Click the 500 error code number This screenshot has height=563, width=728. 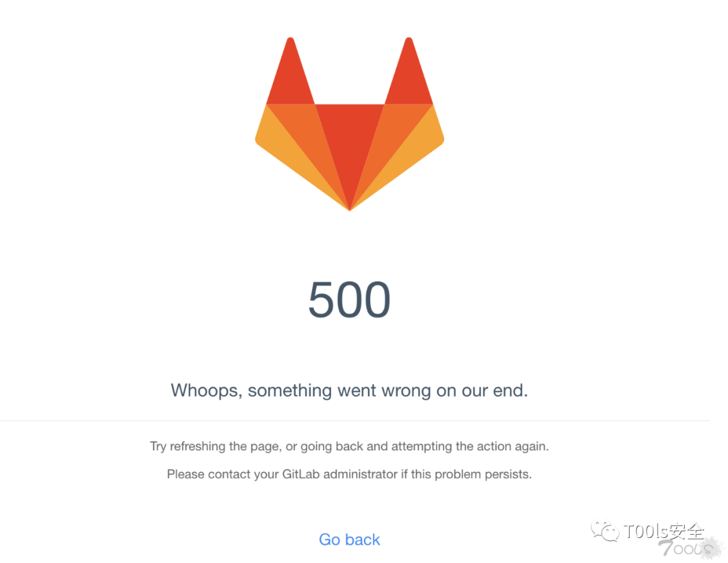coord(349,299)
